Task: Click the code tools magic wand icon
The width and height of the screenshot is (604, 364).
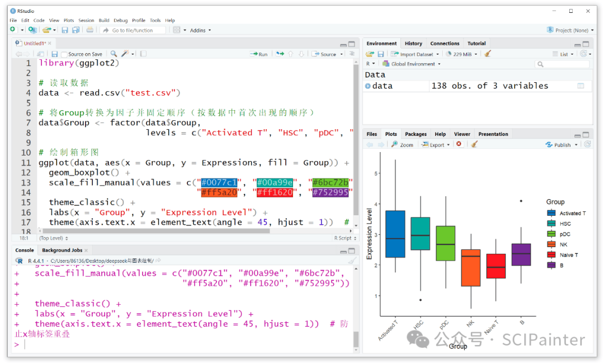Action: [125, 54]
